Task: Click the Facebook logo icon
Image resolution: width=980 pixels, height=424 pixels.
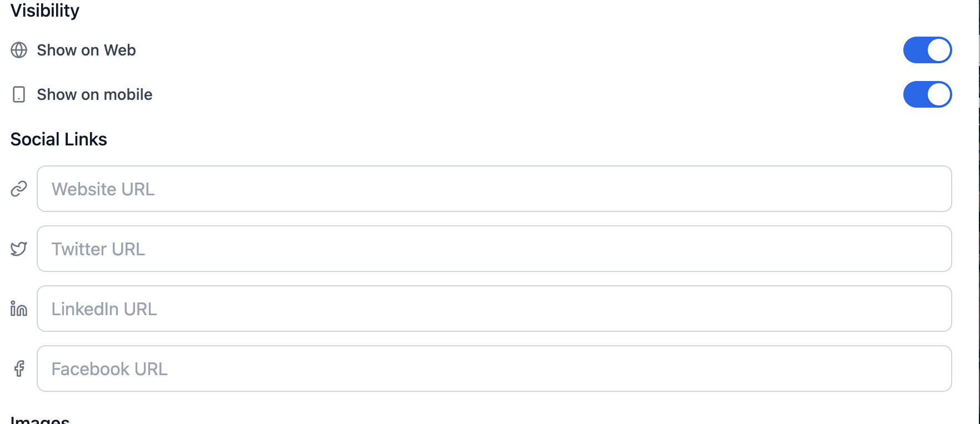Action: [19, 369]
